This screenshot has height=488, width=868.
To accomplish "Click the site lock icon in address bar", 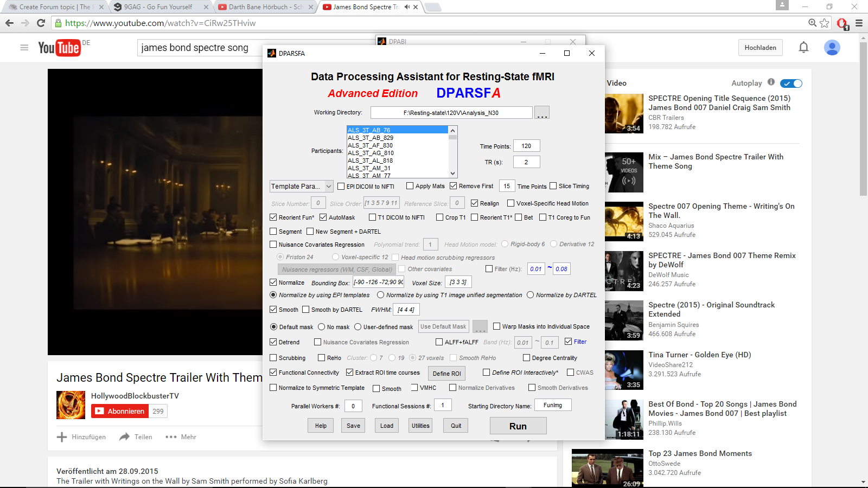I will pyautogui.click(x=58, y=23).
